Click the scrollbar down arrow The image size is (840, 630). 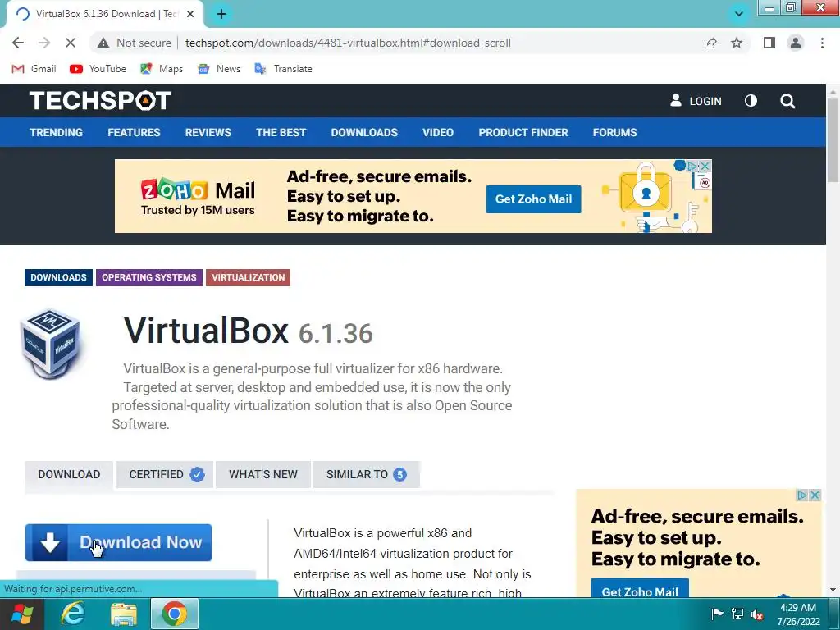pyautogui.click(x=833, y=591)
